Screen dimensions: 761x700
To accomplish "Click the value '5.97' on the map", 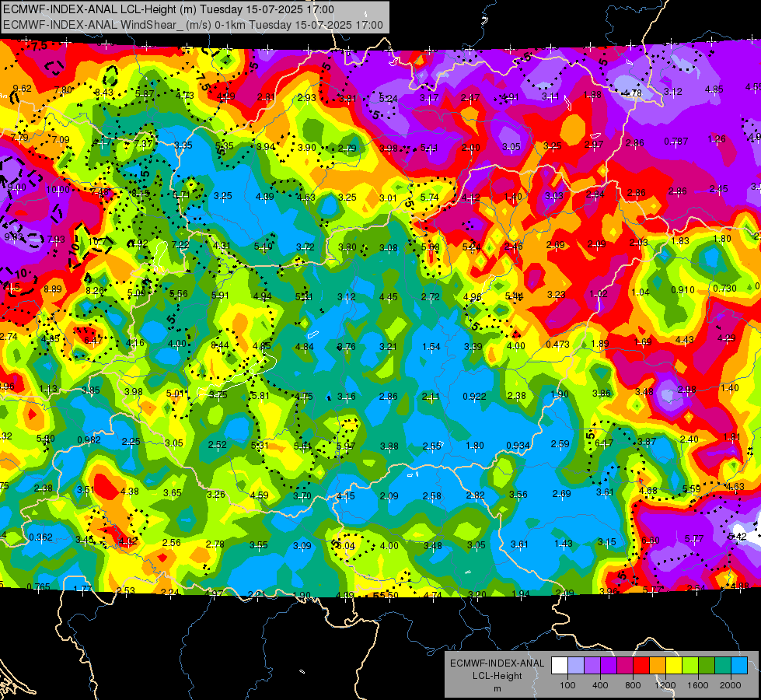I will 346,446.
